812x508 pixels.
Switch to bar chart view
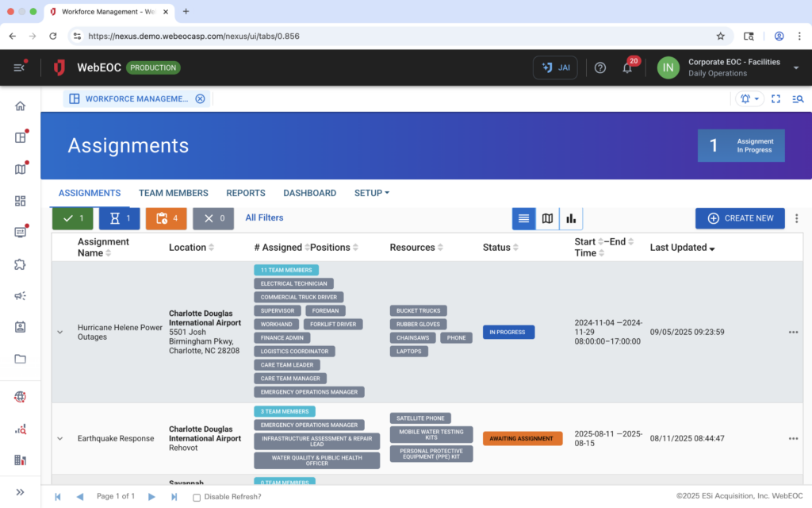click(x=571, y=218)
